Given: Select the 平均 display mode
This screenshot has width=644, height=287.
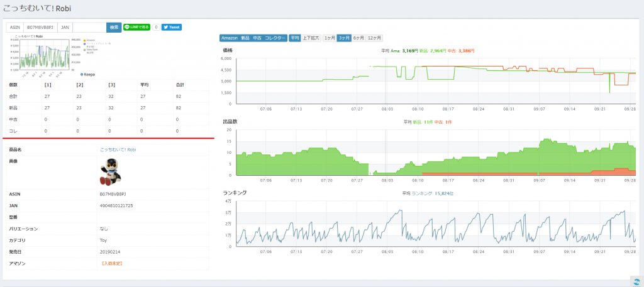Looking at the screenshot, I should click(x=295, y=38).
